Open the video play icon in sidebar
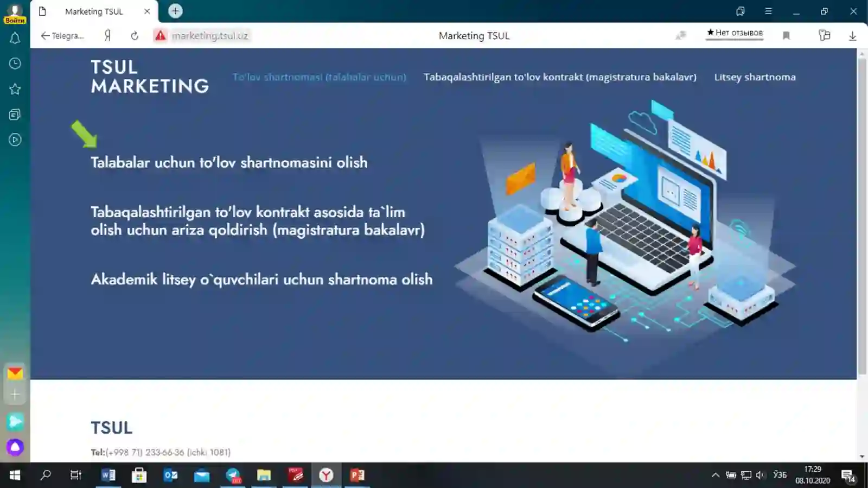The image size is (868, 488). [15, 140]
